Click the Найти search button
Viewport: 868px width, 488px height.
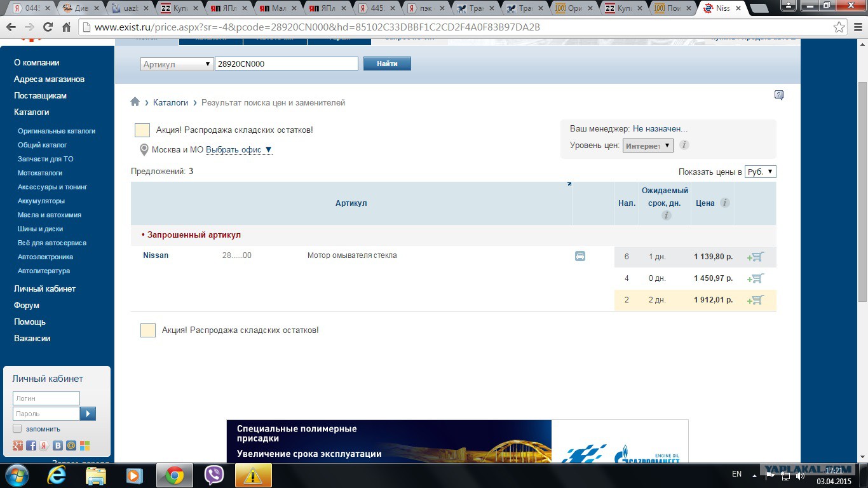pyautogui.click(x=387, y=64)
